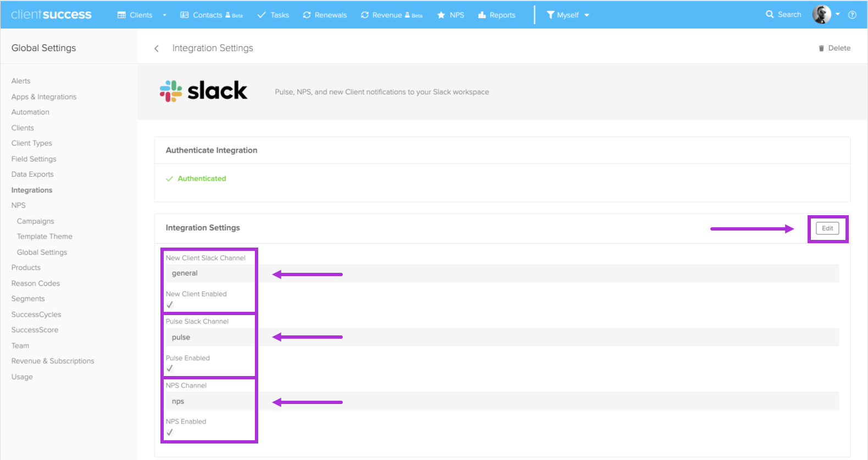Expand the caret beside profile avatar
This screenshot has width=868, height=460.
[x=838, y=14]
